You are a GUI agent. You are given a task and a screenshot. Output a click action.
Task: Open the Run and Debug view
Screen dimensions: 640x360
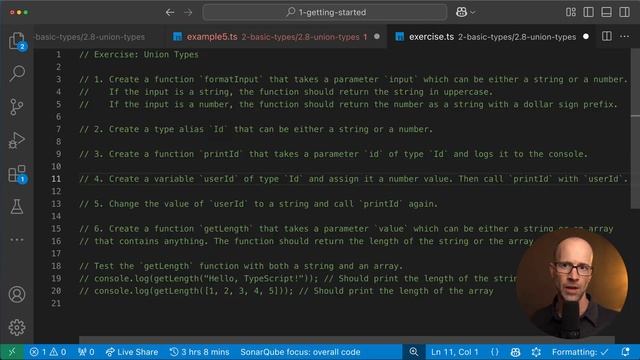[17, 140]
